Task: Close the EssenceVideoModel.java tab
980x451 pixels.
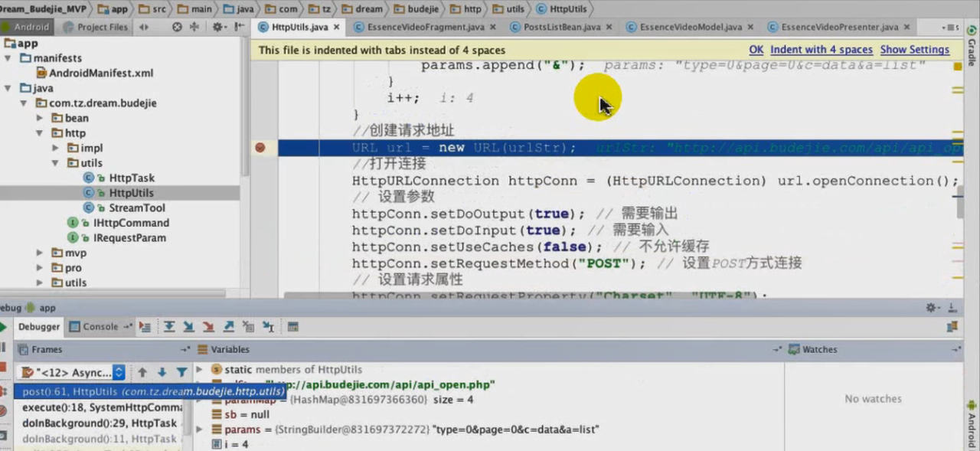Action: click(x=750, y=27)
